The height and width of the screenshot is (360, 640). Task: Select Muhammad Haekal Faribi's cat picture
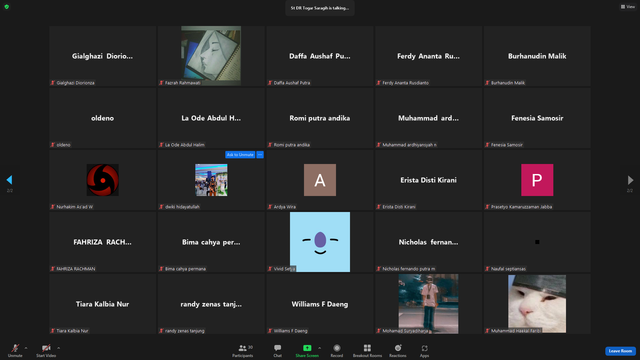537,304
